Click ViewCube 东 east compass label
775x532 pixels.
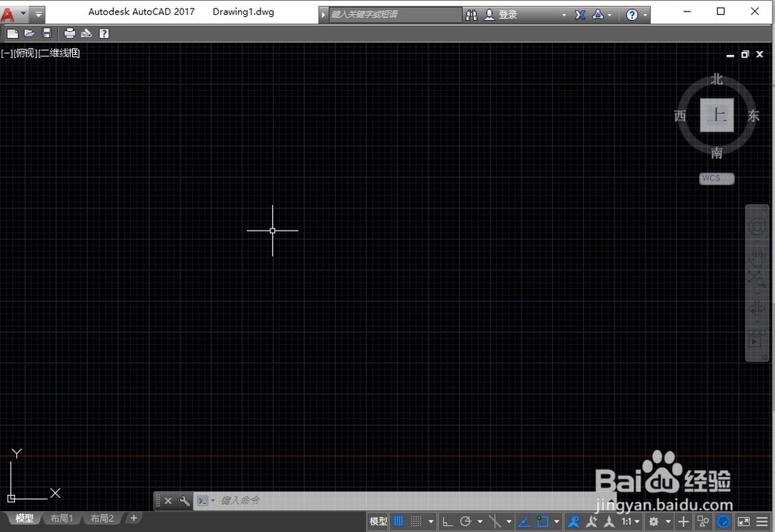coord(753,115)
